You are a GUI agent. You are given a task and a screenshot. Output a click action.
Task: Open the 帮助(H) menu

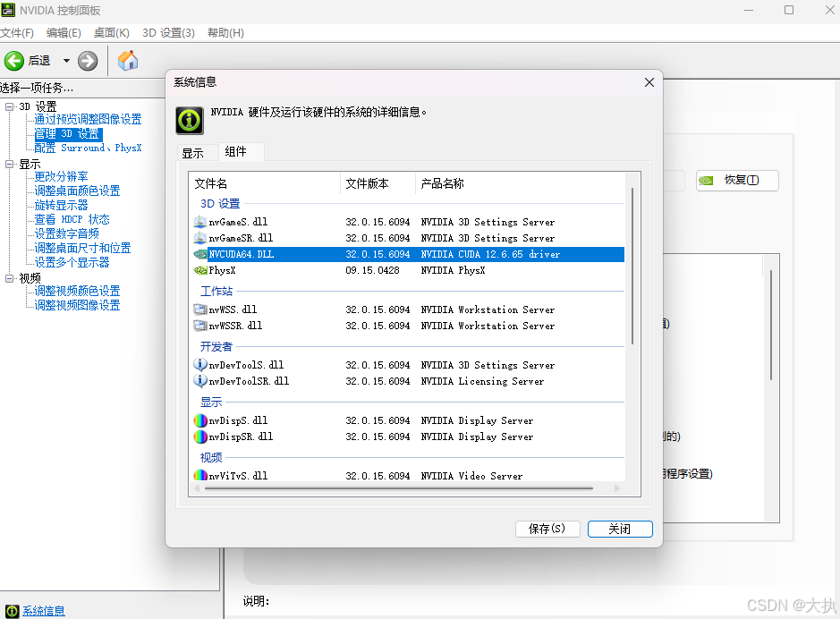tap(225, 33)
